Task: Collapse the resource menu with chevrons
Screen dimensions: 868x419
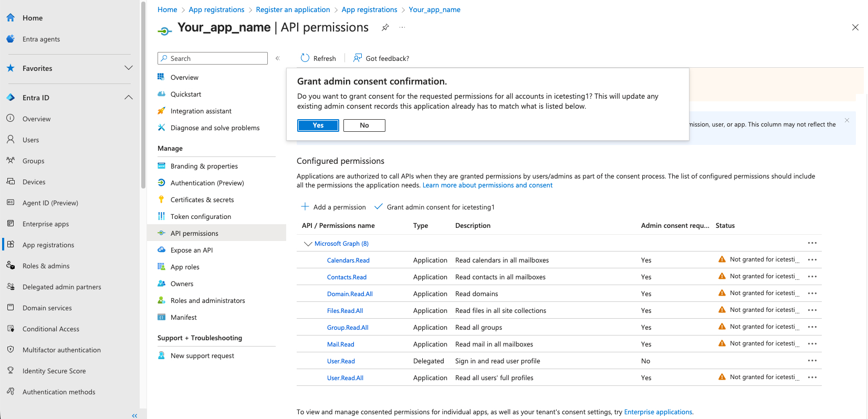Action: pyautogui.click(x=278, y=58)
